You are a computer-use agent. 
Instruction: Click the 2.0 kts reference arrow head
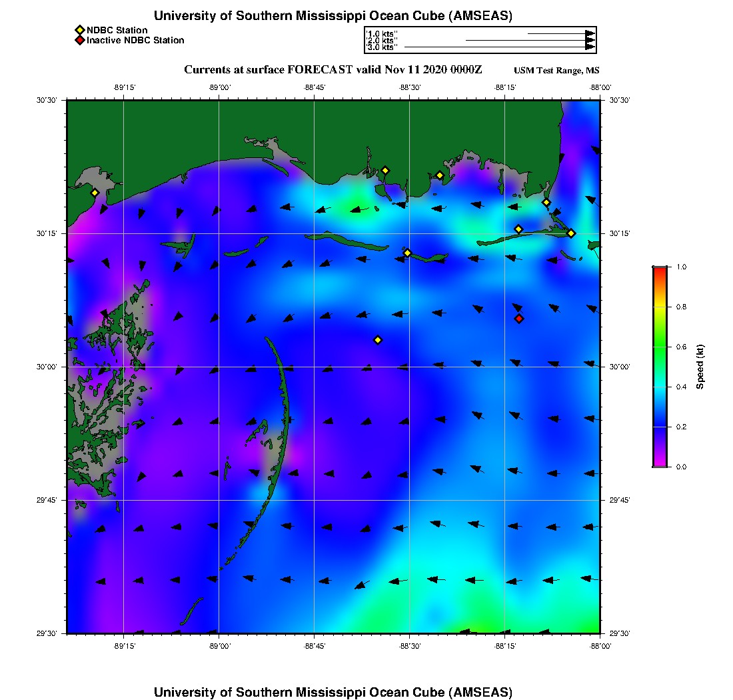click(590, 40)
